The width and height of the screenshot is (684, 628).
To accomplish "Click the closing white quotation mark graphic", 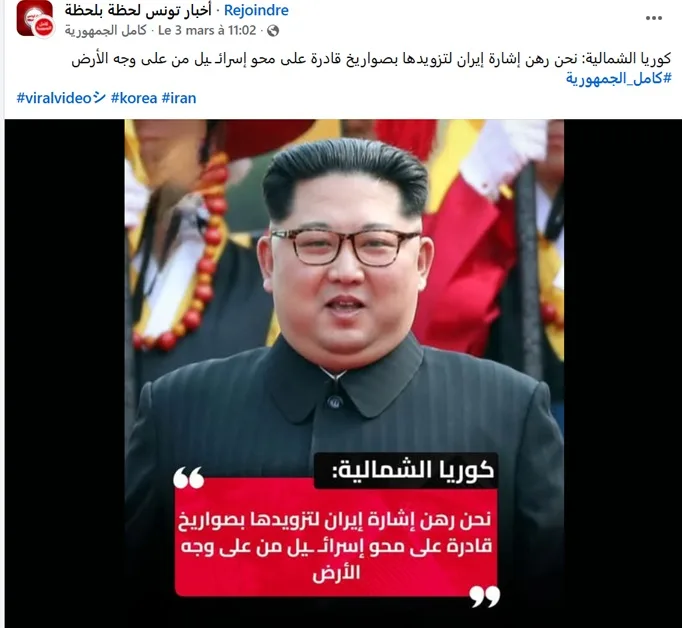I will (x=485, y=597).
